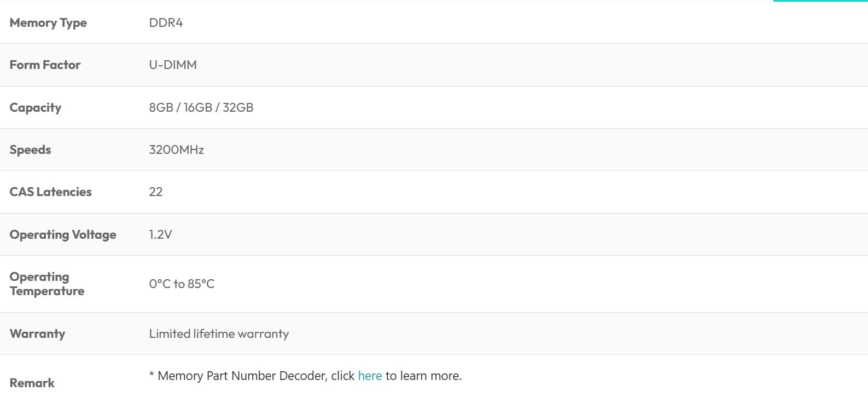This screenshot has width=868, height=403.
Task: Select the 0°C to 85°C text
Action: click(182, 284)
